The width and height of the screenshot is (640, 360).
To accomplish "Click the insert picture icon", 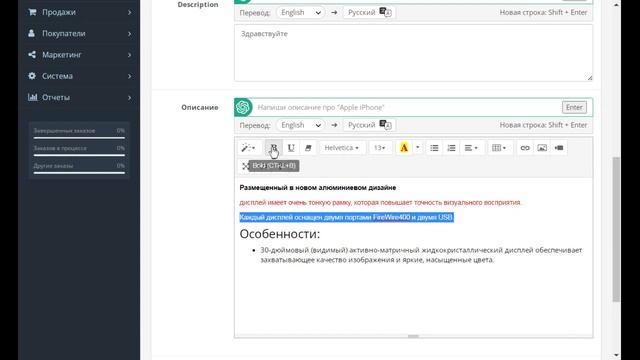I will pyautogui.click(x=542, y=148).
